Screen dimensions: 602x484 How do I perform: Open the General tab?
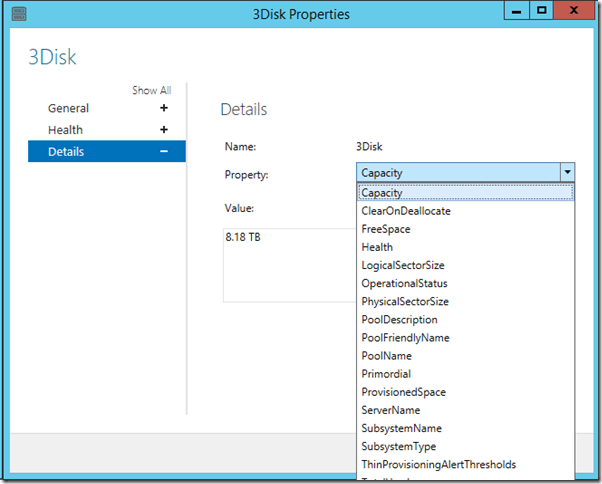[68, 108]
